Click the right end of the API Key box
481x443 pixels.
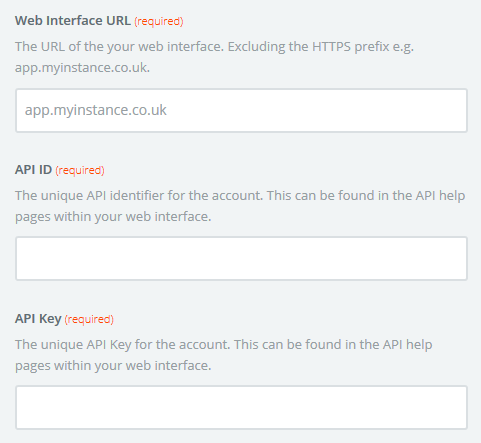[x=447, y=407]
